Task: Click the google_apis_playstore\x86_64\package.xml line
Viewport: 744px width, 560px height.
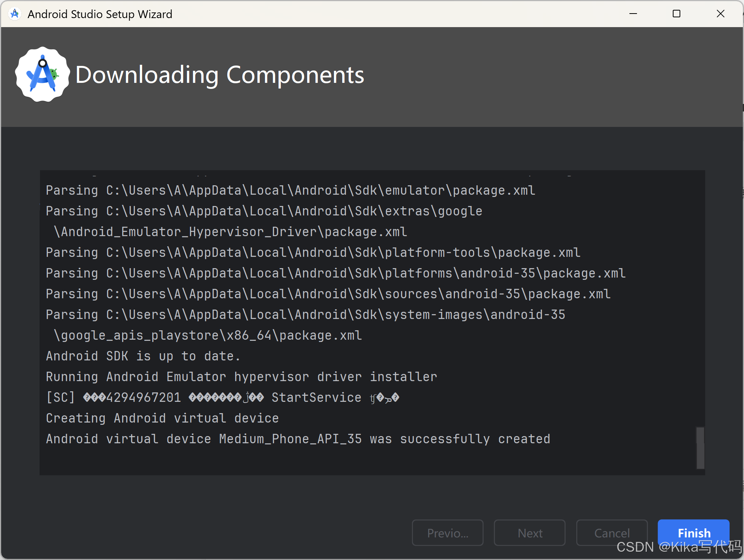Action: [207, 335]
